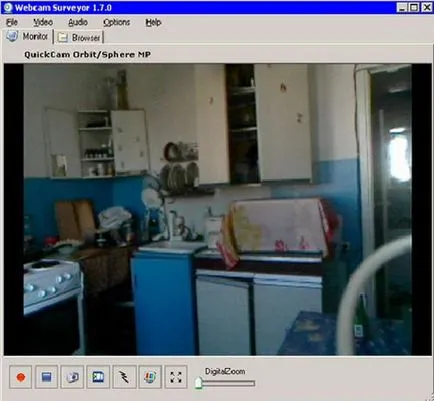Click the Webcam Surveyor title bar icon
Image resolution: width=434 pixels, height=401 pixels.
(7, 7)
